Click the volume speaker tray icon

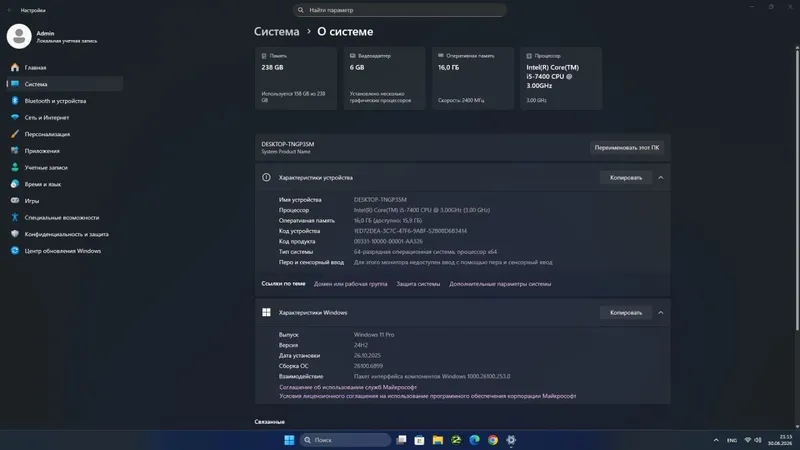coord(758,440)
